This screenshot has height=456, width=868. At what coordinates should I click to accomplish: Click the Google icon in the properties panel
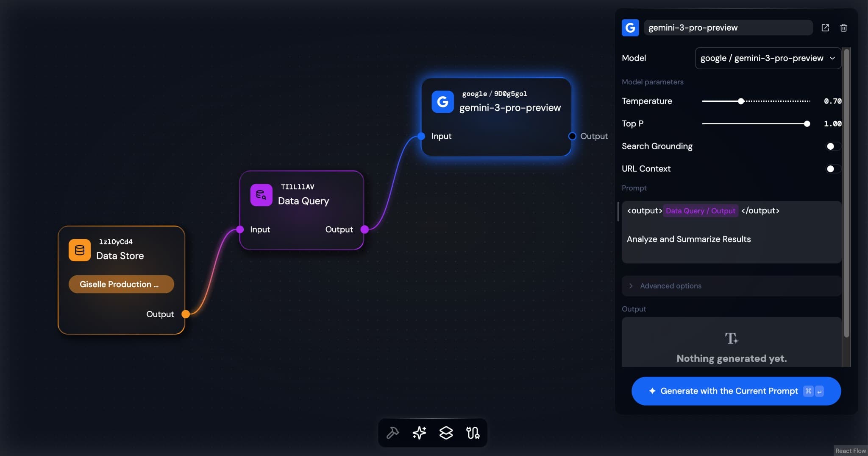point(630,28)
